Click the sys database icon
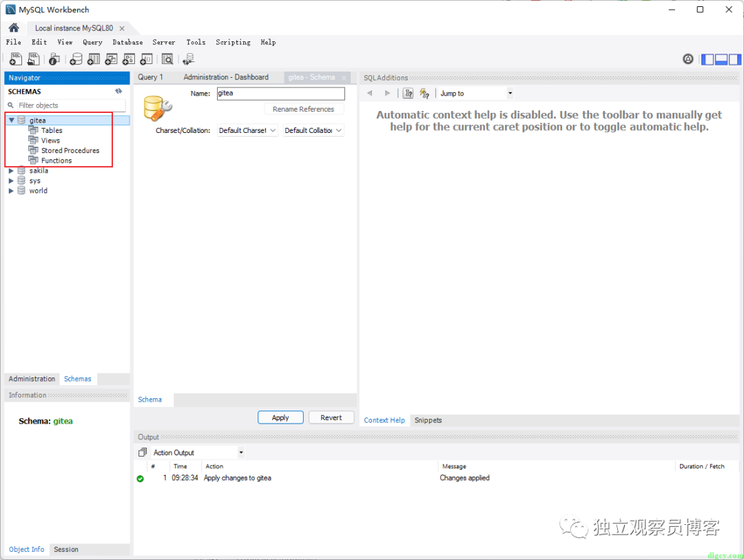744x560 pixels. point(21,180)
